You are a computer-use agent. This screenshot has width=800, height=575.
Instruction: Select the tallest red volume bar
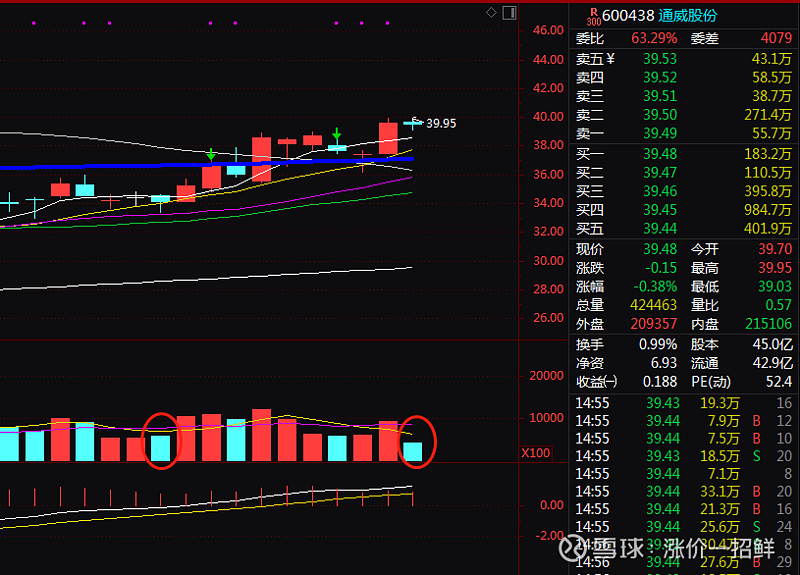click(x=262, y=435)
